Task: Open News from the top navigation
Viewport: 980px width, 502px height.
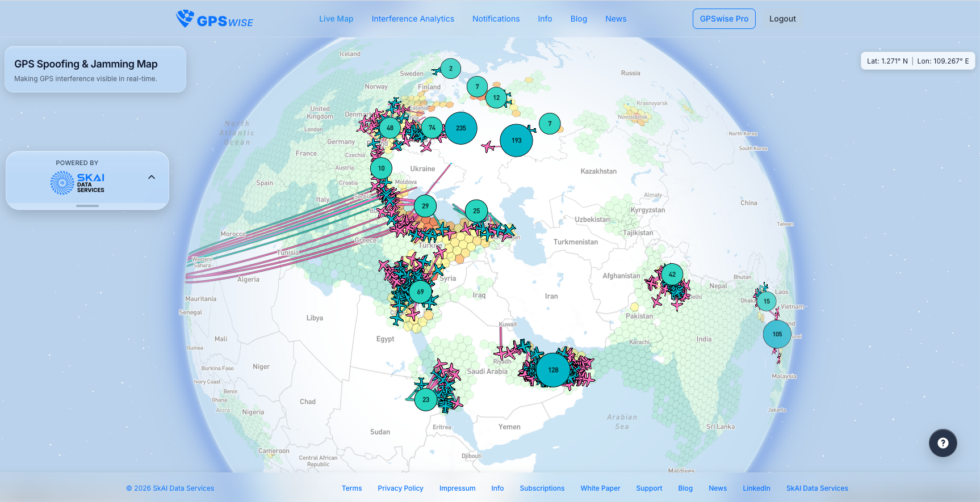Action: coord(615,19)
